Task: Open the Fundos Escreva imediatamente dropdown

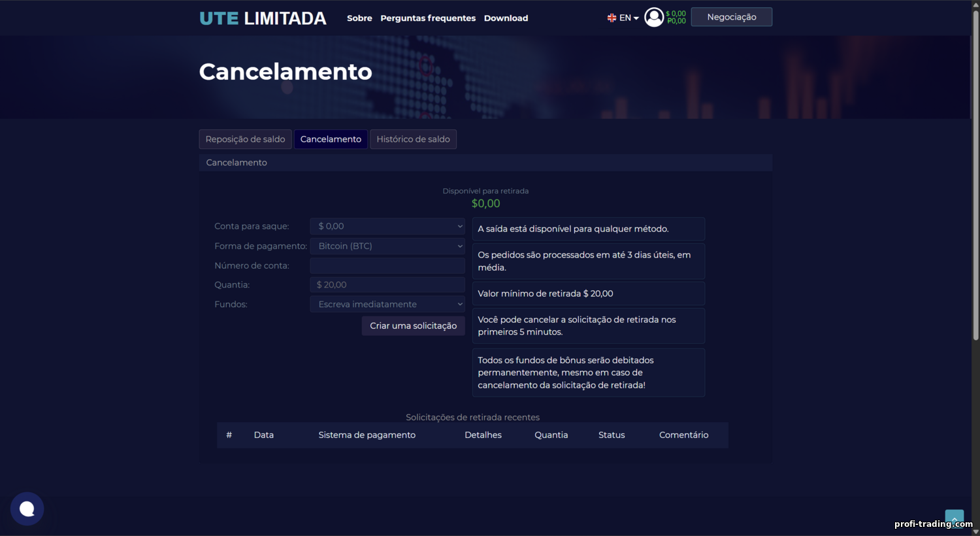Action: pyautogui.click(x=387, y=304)
